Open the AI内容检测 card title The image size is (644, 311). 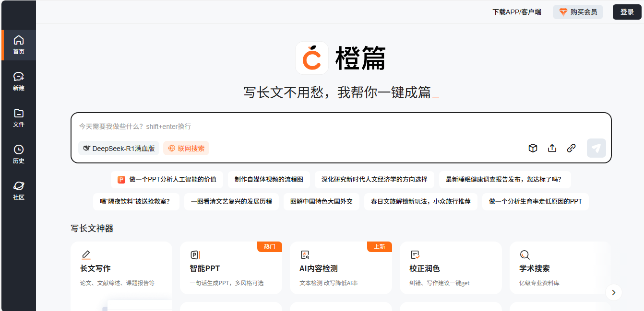point(319,268)
